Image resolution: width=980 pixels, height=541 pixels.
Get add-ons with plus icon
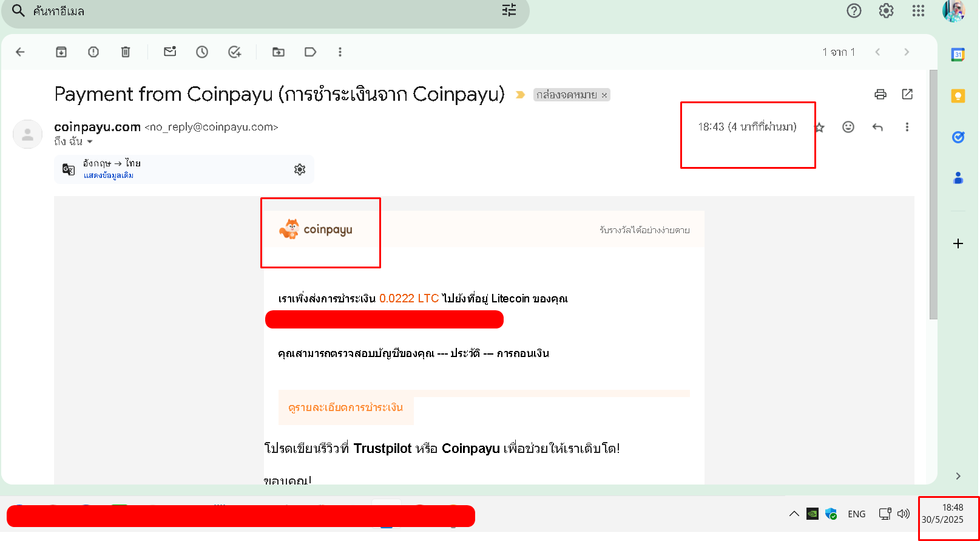point(958,243)
